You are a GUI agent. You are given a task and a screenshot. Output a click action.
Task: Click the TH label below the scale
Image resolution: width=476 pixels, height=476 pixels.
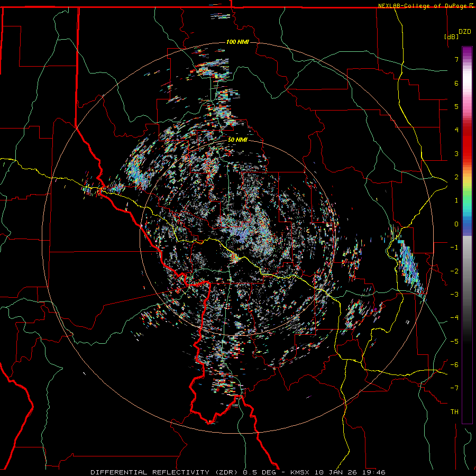pos(454,411)
